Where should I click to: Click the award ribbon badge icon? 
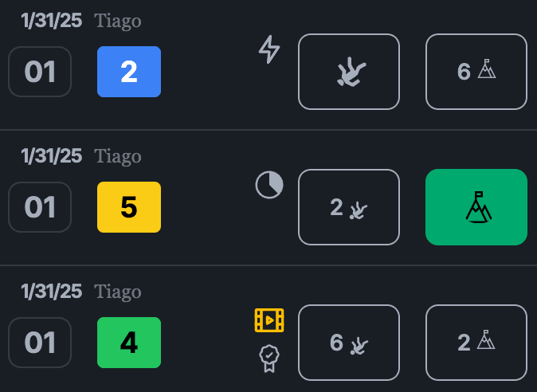tap(269, 358)
